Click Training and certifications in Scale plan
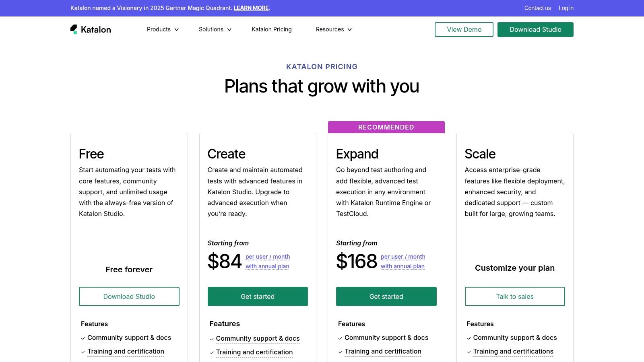This screenshot has width=644, height=362. pos(513,352)
